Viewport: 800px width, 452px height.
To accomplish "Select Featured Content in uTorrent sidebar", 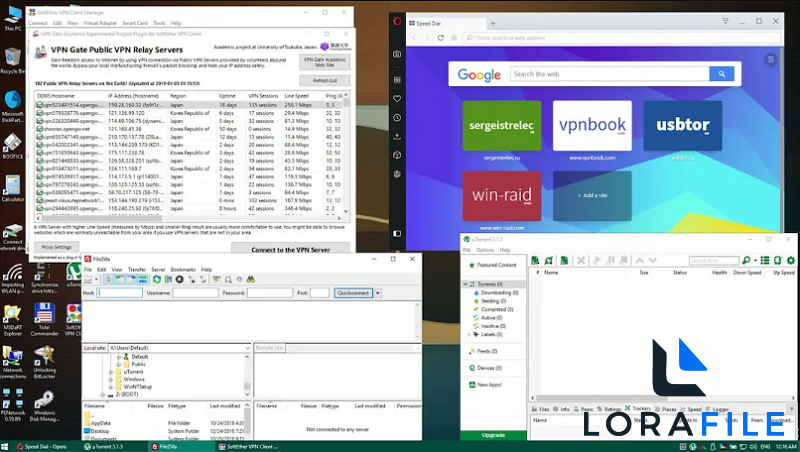I will tap(493, 265).
